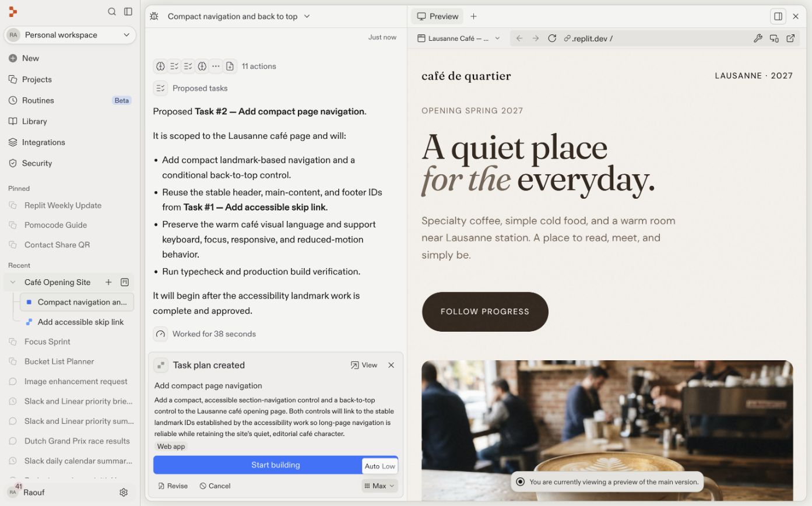Screen dimensions: 812x506
Task: Open Add accessible skip link chat
Action: 77,322
